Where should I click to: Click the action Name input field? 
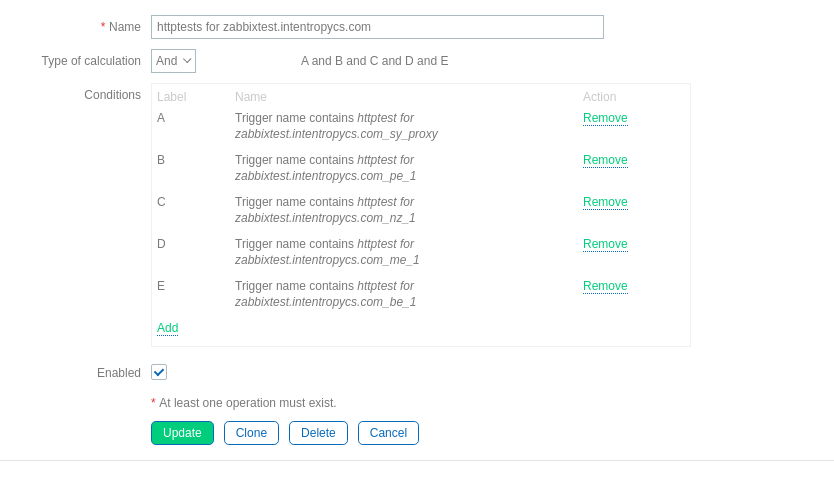[x=377, y=27]
